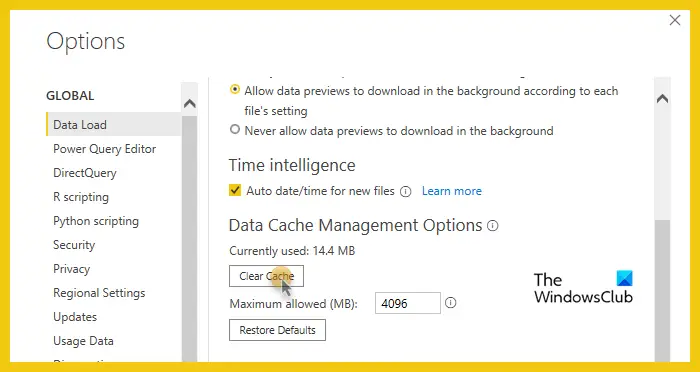Screen dimensions: 700x372
Task: Go to Python scripting options
Action: tap(96, 221)
